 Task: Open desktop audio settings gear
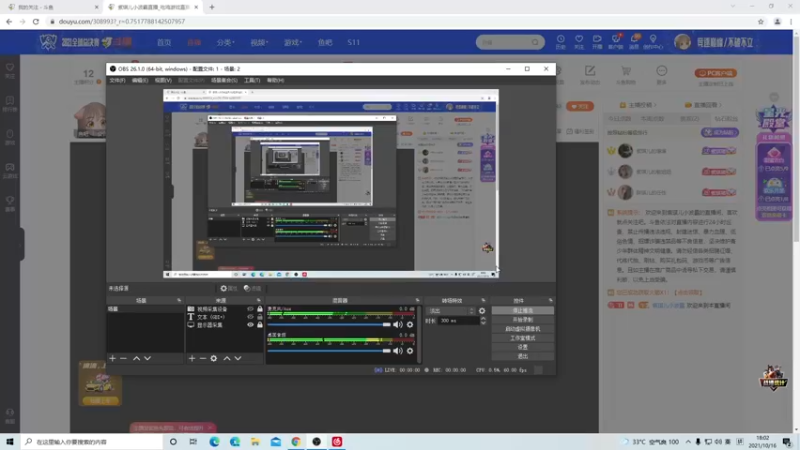[x=410, y=351]
